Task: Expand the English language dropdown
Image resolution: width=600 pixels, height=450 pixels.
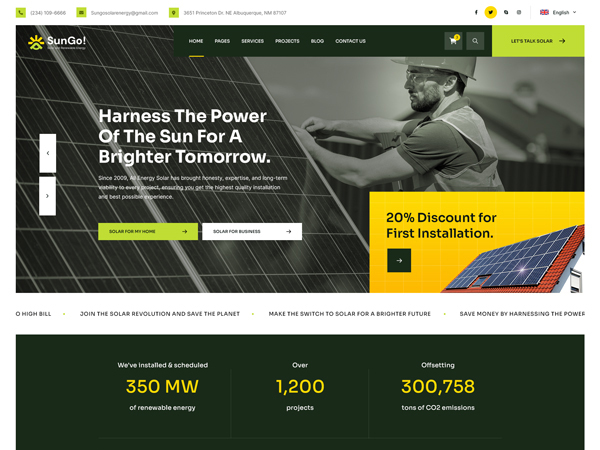Action: point(558,12)
